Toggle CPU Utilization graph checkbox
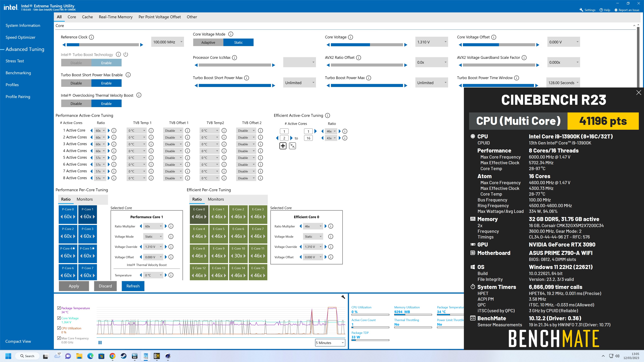The image size is (644, 362). tap(59, 328)
